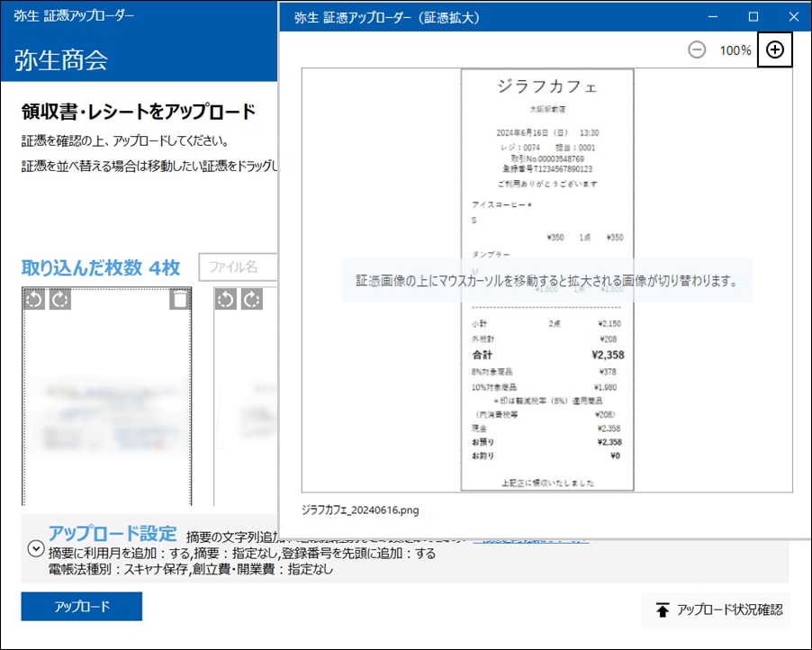Image resolution: width=812 pixels, height=650 pixels.
Task: Select the second imported voucher thumbnail
Action: 245,405
